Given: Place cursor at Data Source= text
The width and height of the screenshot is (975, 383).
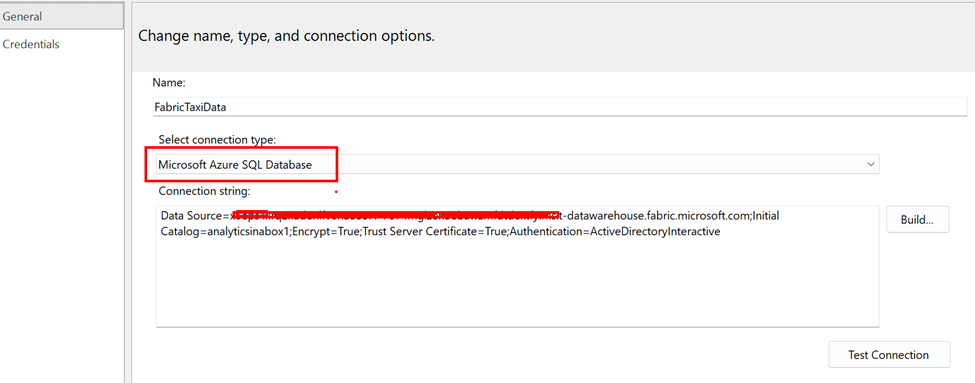Looking at the screenshot, I should pyautogui.click(x=196, y=217).
